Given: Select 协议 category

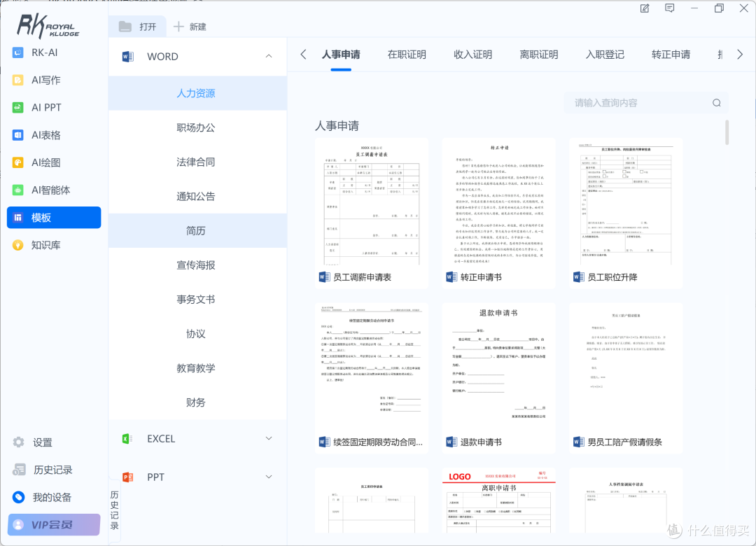Looking at the screenshot, I should point(197,334).
